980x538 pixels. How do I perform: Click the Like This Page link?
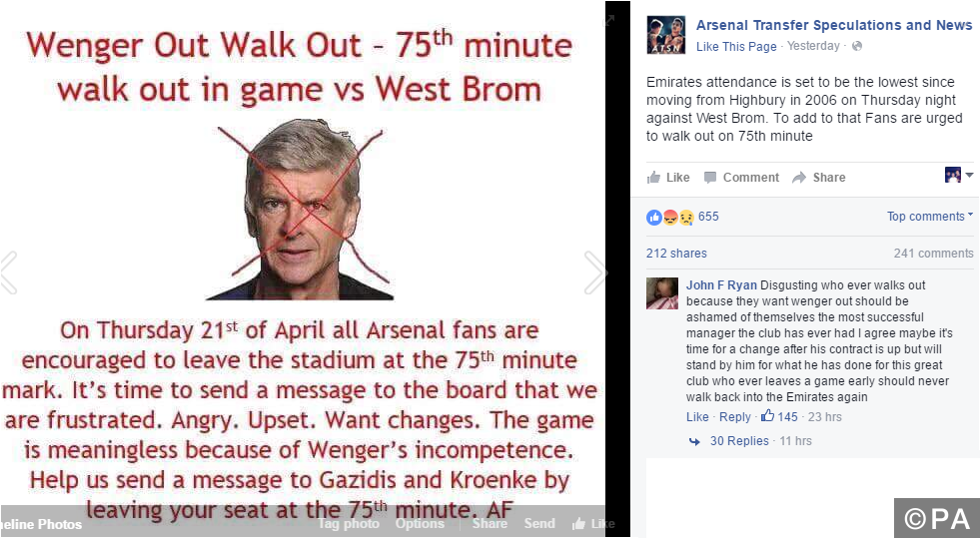tap(736, 46)
